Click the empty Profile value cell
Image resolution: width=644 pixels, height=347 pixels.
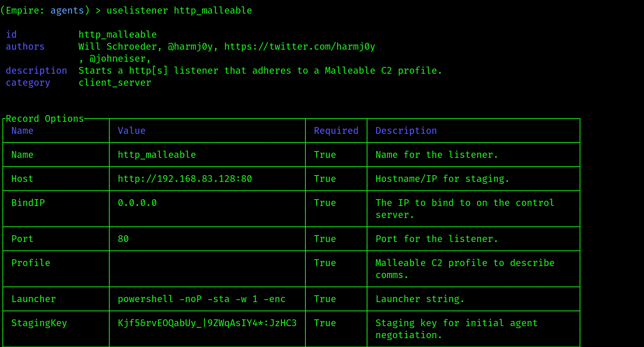(x=207, y=269)
